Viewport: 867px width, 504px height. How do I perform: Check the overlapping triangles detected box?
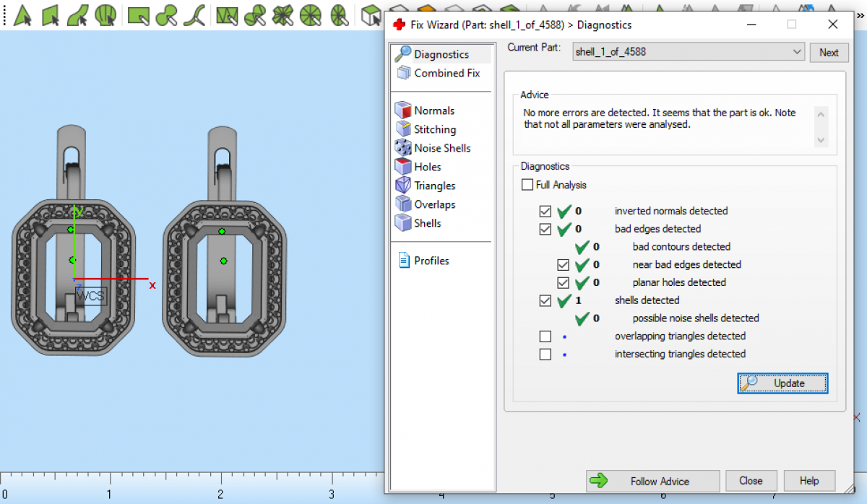coord(545,336)
